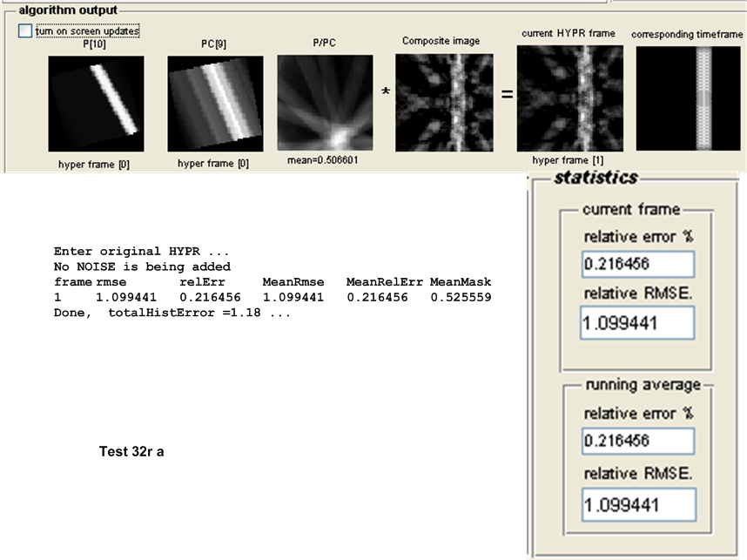
Task: Select the totalHistError output line
Action: point(172,313)
